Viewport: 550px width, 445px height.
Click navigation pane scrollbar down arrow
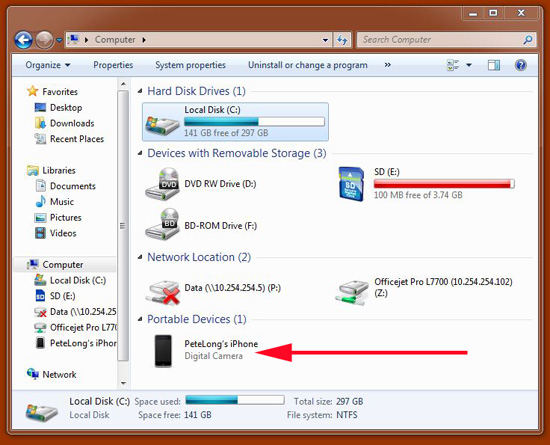click(x=123, y=383)
